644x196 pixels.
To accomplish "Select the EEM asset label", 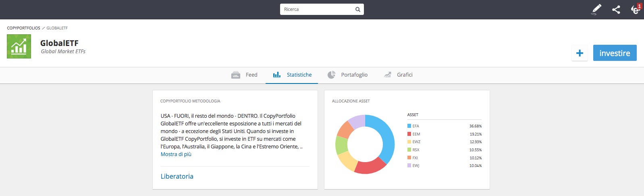I will click(416, 134).
